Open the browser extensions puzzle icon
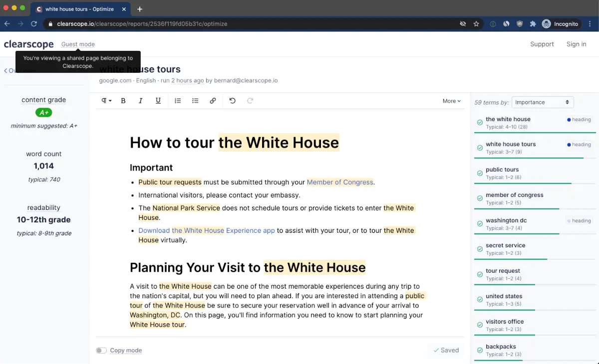This screenshot has width=599, height=364. pyautogui.click(x=533, y=23)
